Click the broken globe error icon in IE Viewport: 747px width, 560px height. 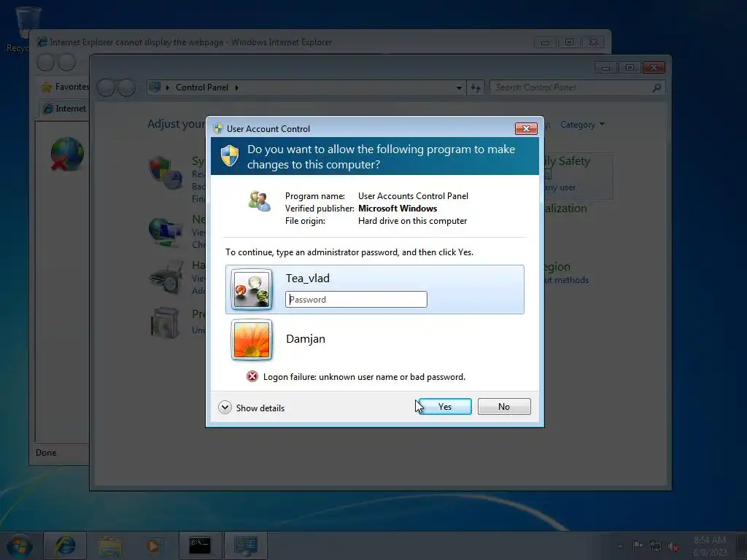(x=66, y=154)
